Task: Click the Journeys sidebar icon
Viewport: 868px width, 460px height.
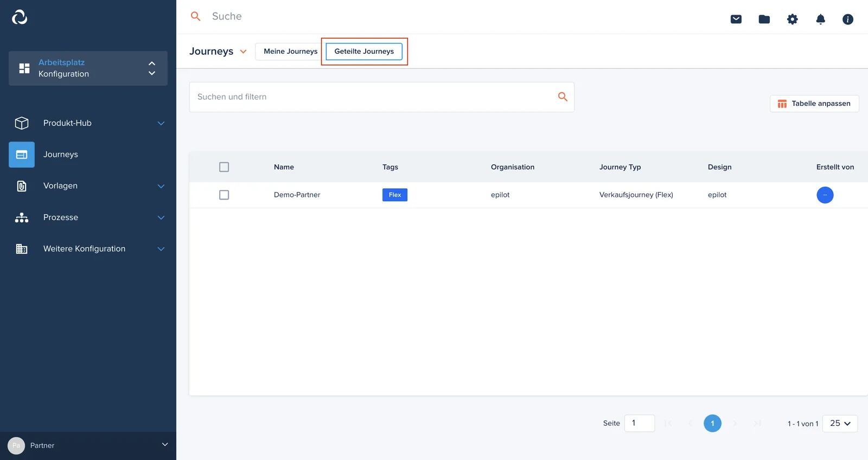Action: click(x=22, y=155)
